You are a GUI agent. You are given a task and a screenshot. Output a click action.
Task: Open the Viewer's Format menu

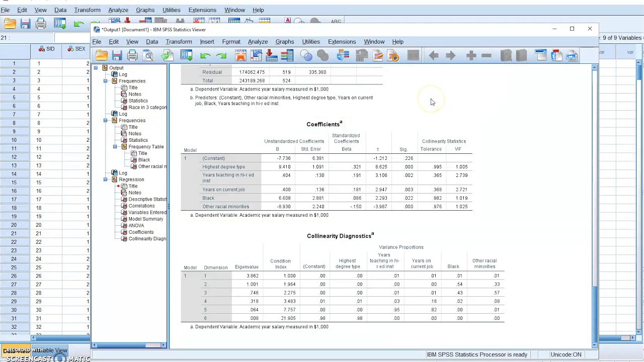[231, 42]
